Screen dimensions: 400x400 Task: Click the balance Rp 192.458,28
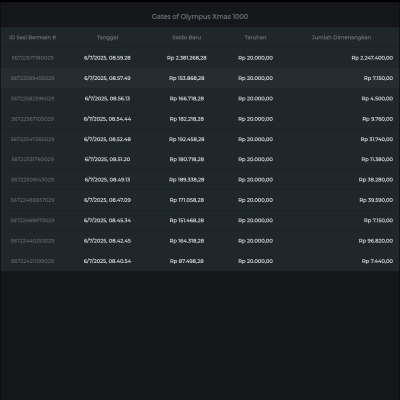pyautogui.click(x=187, y=139)
